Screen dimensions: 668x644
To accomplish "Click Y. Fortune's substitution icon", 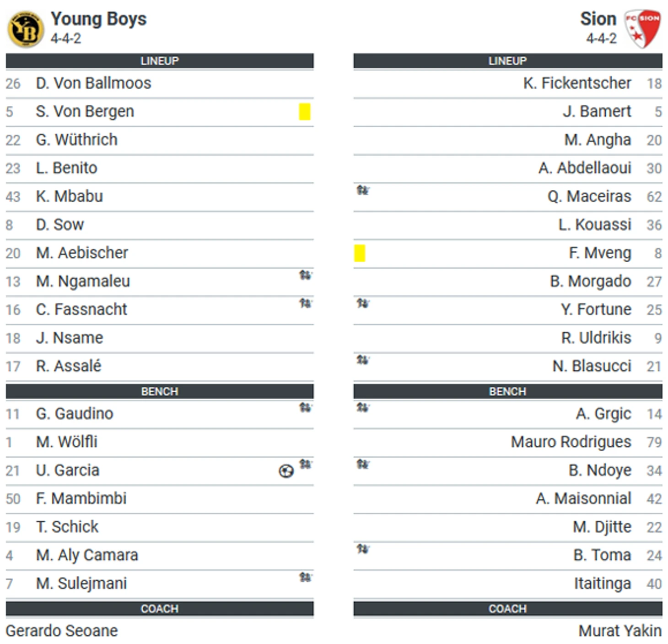I will point(363,303).
